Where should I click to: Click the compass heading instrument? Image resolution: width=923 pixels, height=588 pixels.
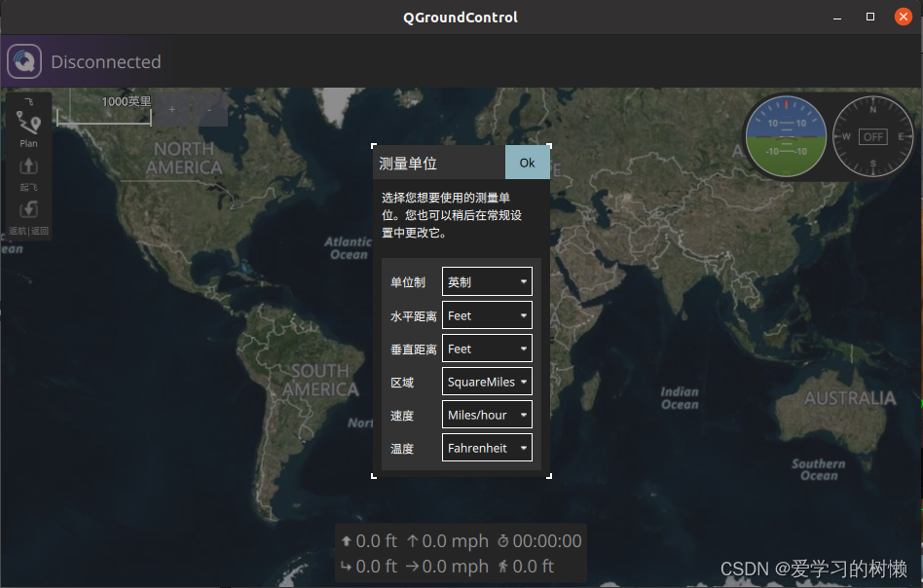tap(873, 136)
